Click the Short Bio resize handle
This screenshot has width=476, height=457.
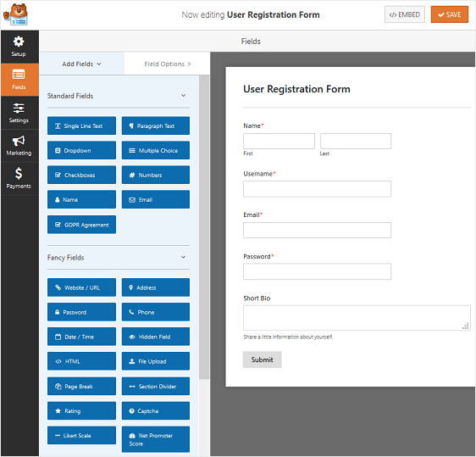tap(466, 326)
